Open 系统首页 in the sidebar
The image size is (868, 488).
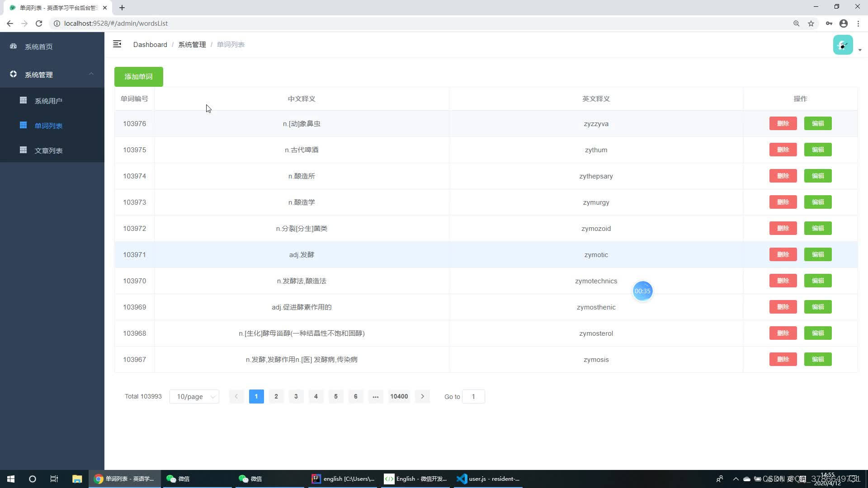[52, 47]
